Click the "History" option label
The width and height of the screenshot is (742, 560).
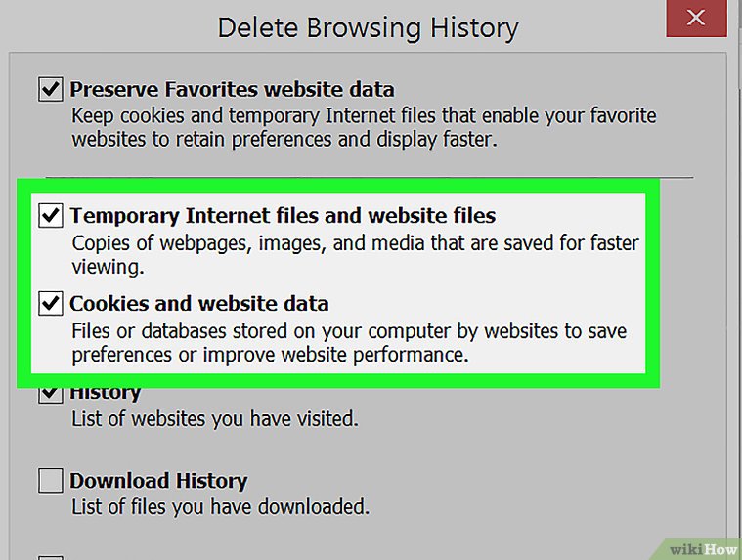tap(106, 394)
